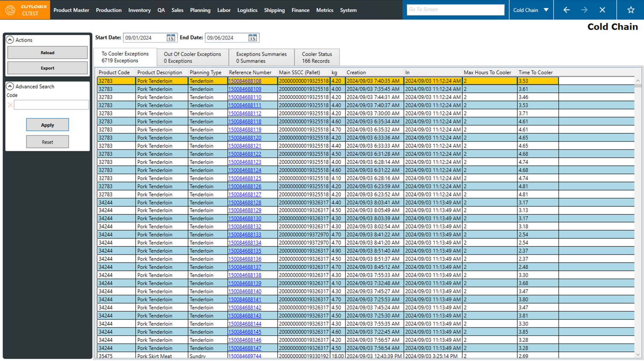
Task: Open reference number 150084688108 link
Action: point(245,81)
